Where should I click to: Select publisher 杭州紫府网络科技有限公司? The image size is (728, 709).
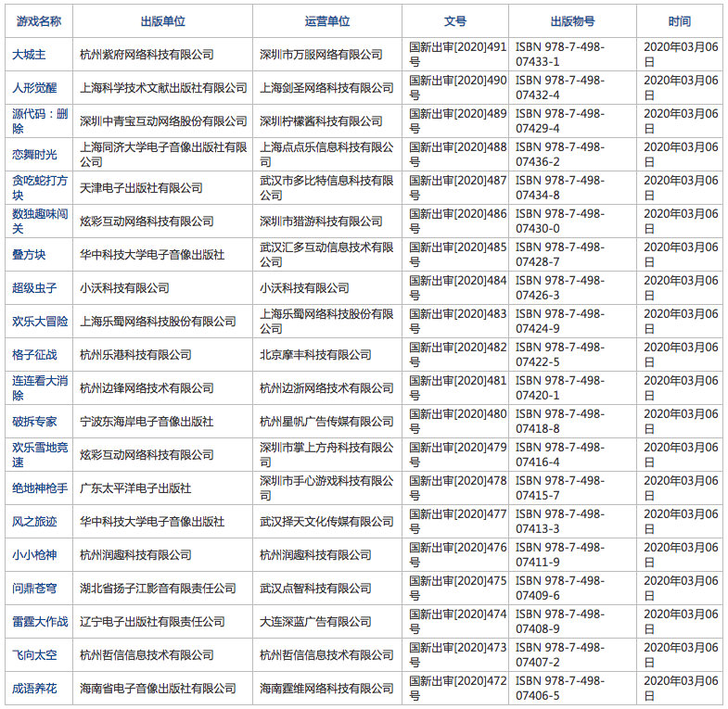tap(147, 55)
